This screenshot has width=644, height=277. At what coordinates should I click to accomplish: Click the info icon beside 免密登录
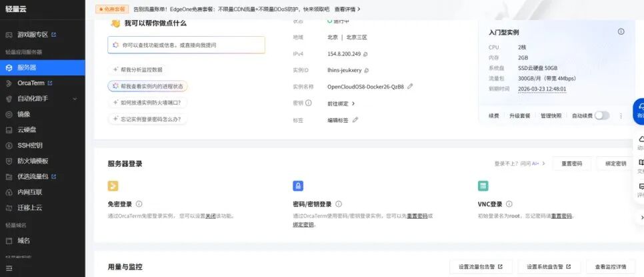139,204
